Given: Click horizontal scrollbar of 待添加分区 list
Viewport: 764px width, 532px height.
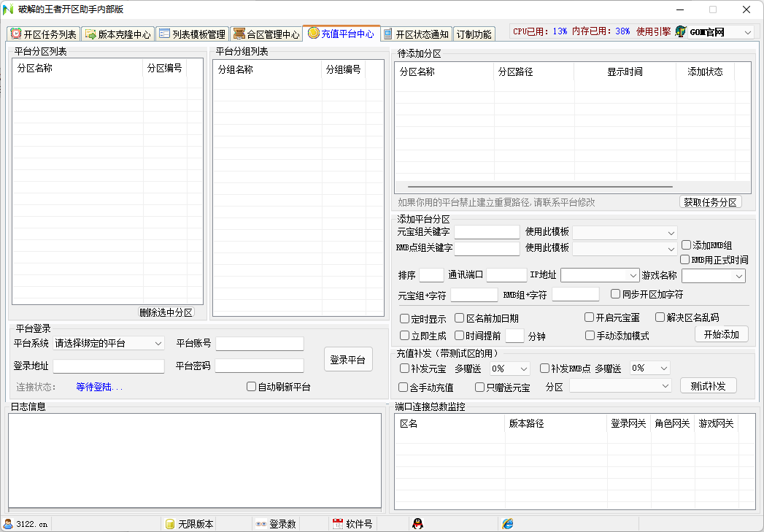Looking at the screenshot, I should click(x=540, y=187).
